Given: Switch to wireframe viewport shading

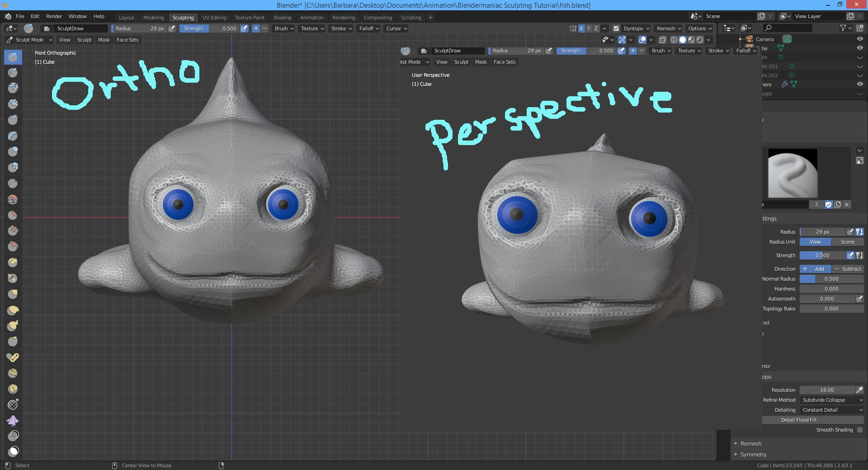Looking at the screenshot, I should click(x=674, y=40).
